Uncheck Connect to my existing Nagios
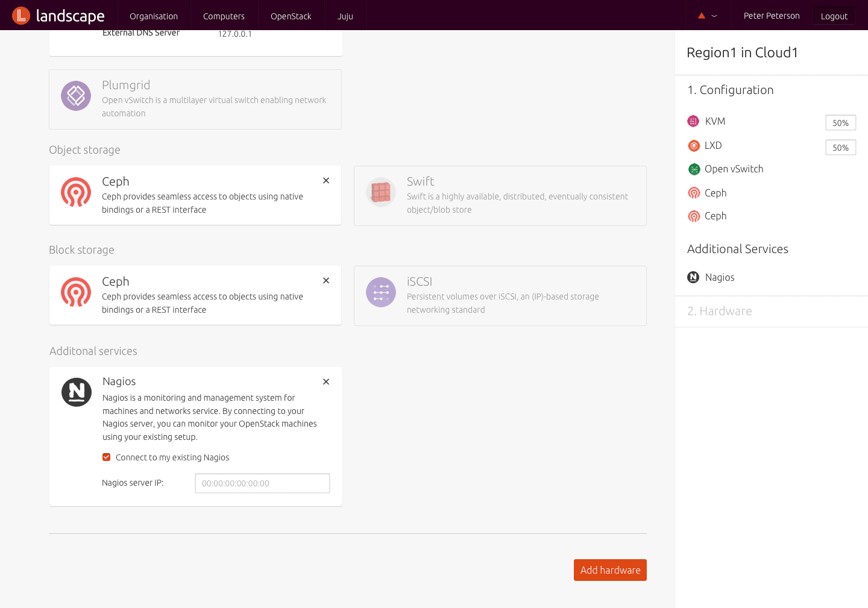 [x=106, y=457]
